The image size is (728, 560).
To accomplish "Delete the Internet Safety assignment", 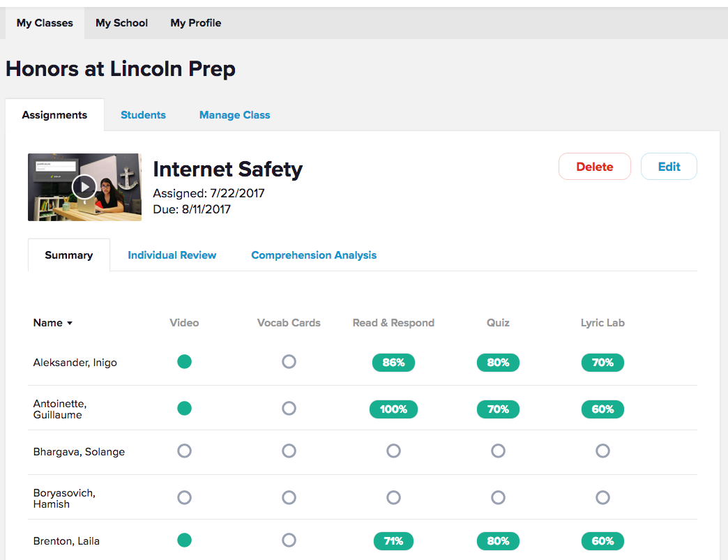I will pyautogui.click(x=594, y=167).
